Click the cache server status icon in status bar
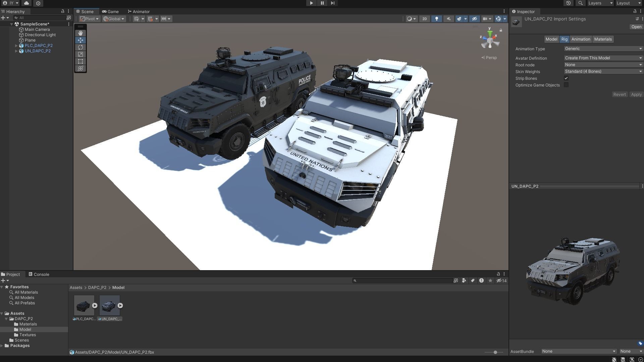 pos(623,359)
